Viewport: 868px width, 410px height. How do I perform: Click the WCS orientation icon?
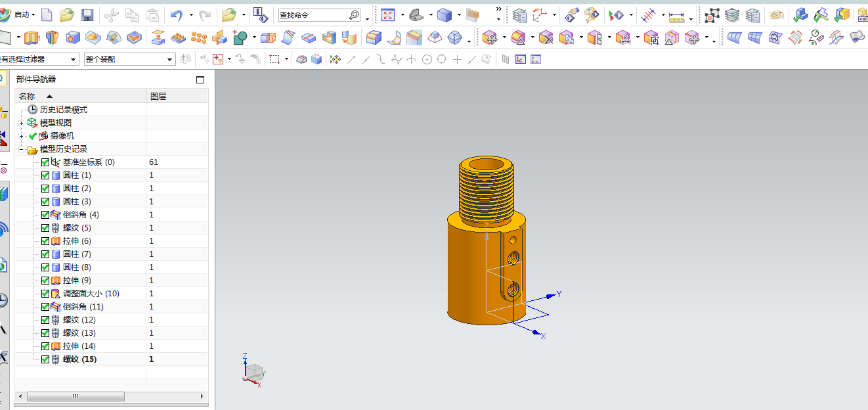tap(540, 14)
